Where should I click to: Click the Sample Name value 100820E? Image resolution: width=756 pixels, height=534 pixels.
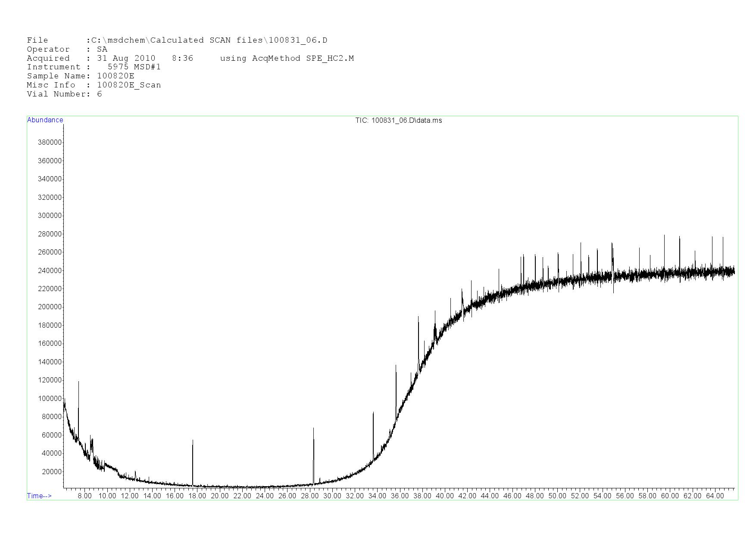coord(116,76)
